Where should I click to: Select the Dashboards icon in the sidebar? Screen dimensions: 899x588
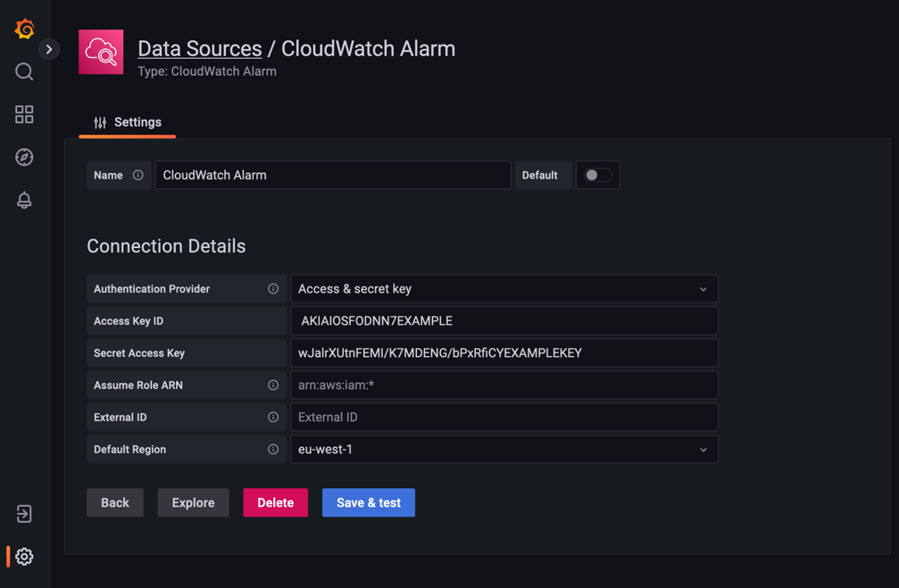coord(23,114)
